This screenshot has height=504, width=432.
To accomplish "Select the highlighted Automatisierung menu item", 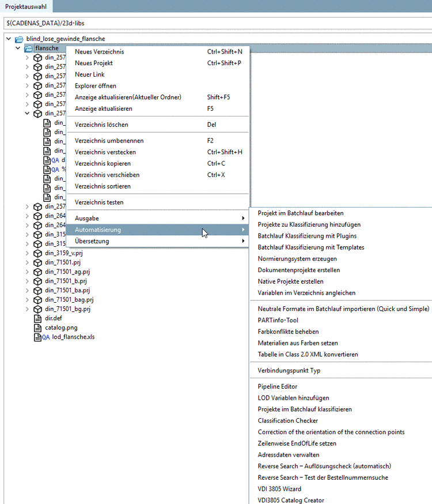I will (158, 230).
